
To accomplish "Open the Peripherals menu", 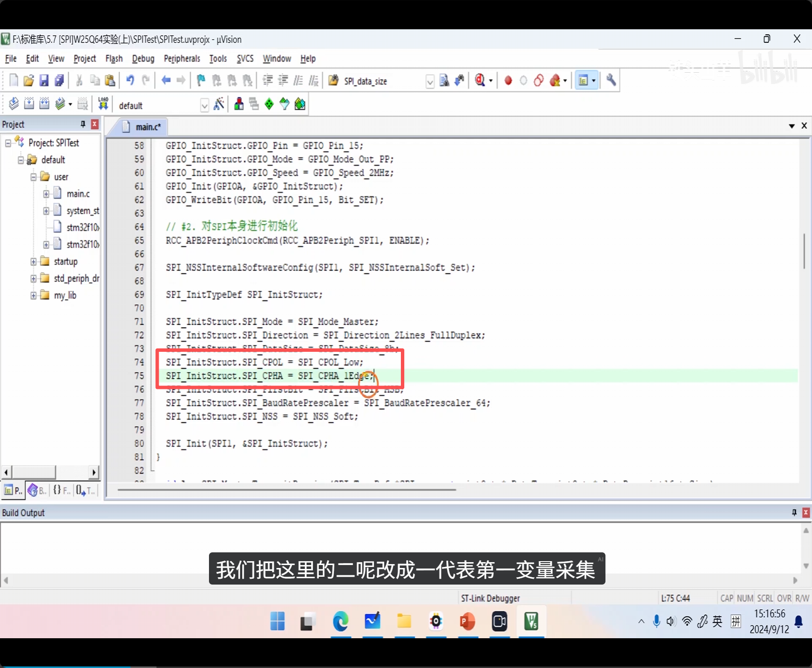I will [x=182, y=59].
